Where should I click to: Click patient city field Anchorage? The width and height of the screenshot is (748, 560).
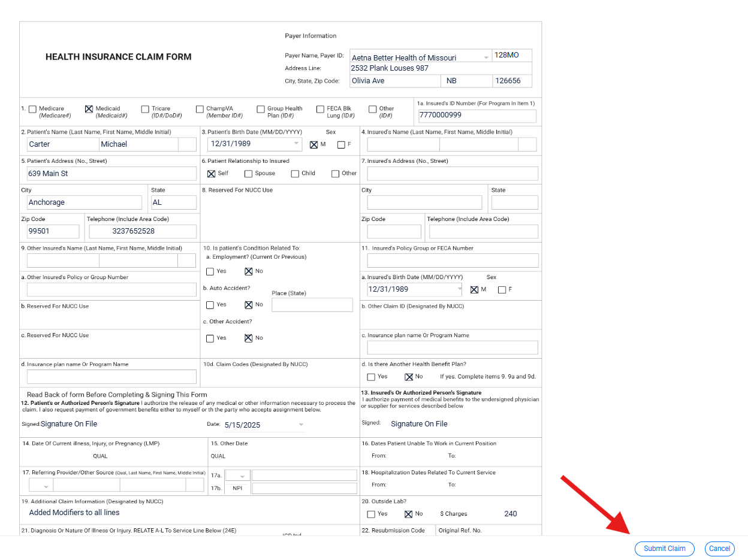point(85,202)
